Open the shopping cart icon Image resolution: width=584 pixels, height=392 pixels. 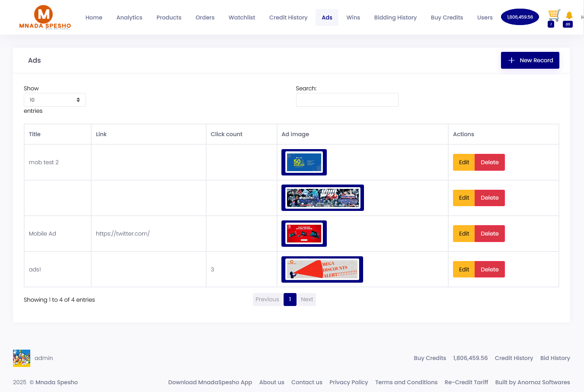pyautogui.click(x=554, y=16)
